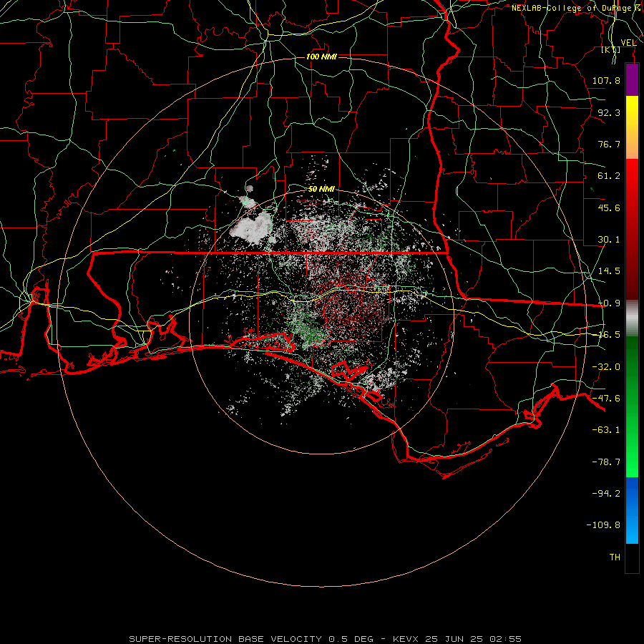
Task: Click the green inbound segment of color bar
Action: coord(632,406)
